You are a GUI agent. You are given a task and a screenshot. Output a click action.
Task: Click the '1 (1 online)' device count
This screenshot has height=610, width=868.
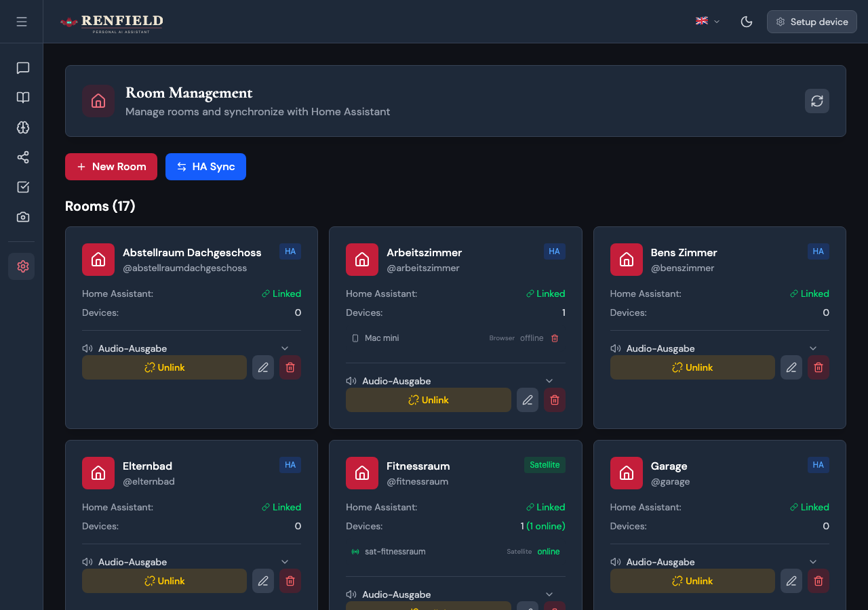pos(543,526)
